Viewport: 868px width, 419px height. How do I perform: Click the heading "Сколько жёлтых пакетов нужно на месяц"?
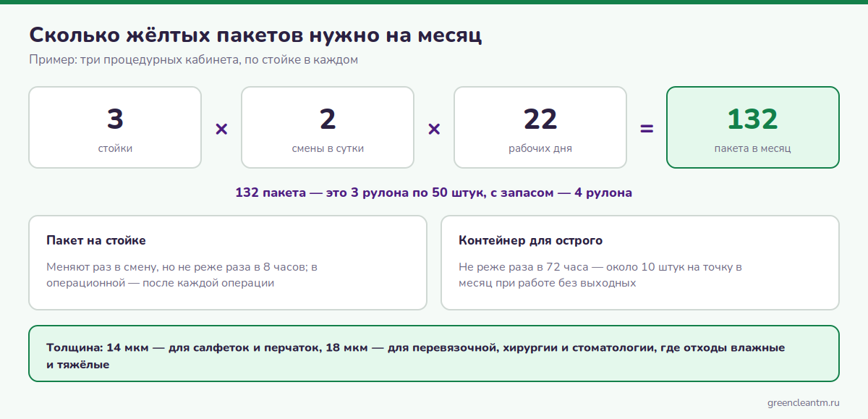tap(255, 35)
